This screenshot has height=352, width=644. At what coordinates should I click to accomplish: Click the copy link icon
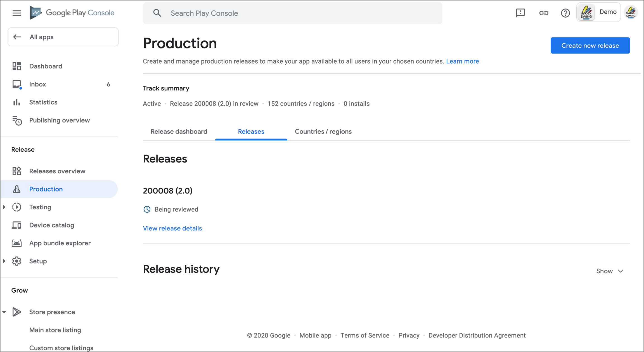[x=543, y=13]
